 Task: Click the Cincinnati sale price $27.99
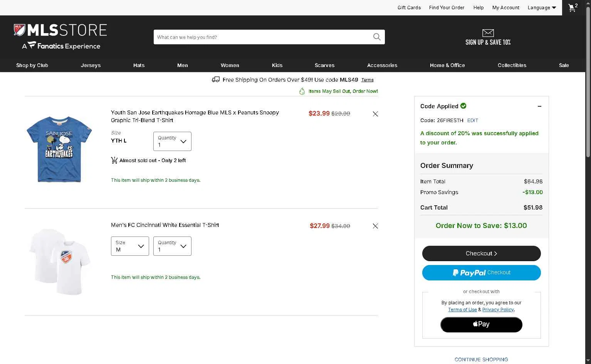pyautogui.click(x=320, y=226)
